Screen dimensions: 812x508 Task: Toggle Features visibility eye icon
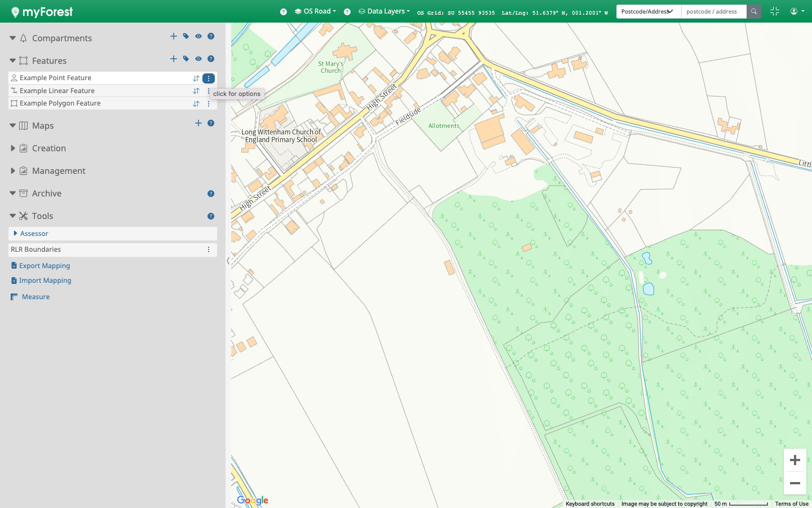(x=198, y=59)
